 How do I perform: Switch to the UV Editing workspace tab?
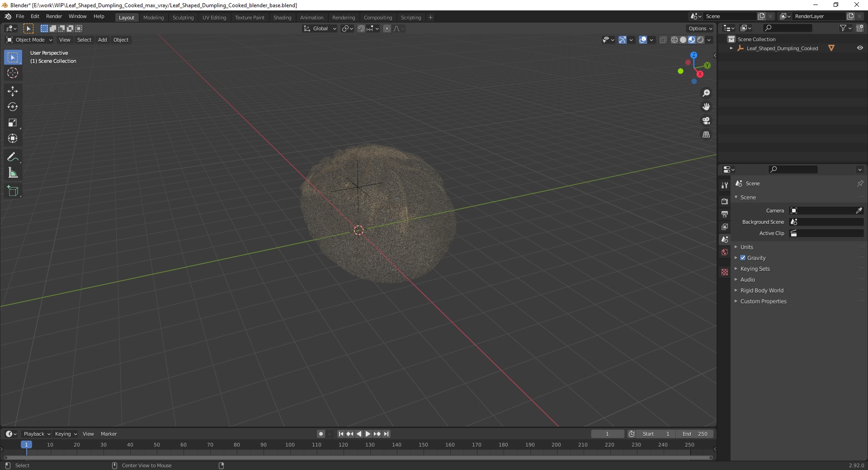214,18
